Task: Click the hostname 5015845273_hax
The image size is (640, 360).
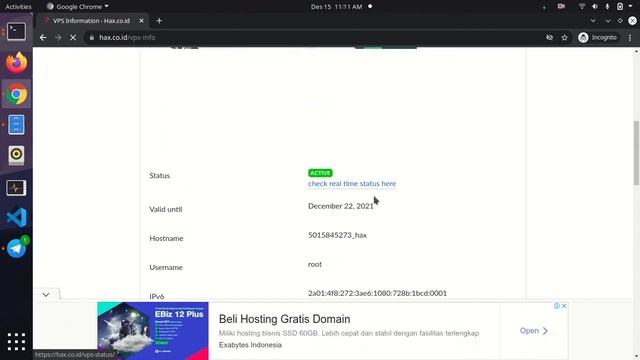Action: point(338,235)
